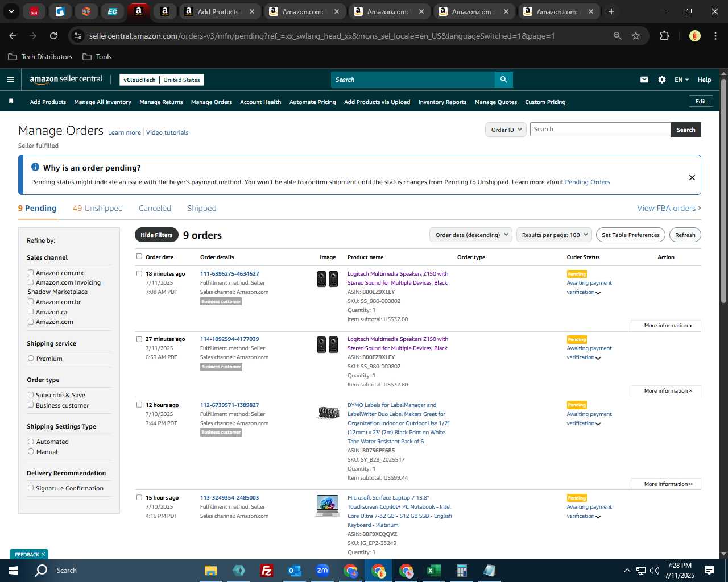The height and width of the screenshot is (582, 728).
Task: Show hidden system tray icons chevron
Action: point(627,571)
